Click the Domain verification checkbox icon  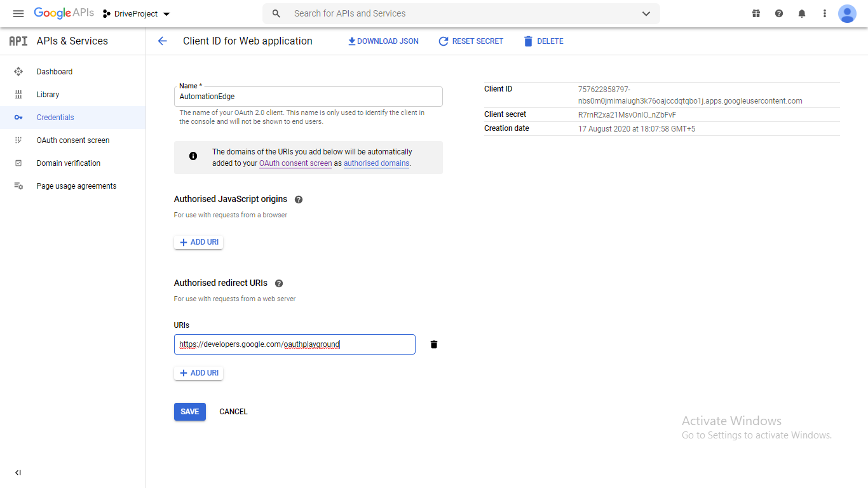coord(18,163)
